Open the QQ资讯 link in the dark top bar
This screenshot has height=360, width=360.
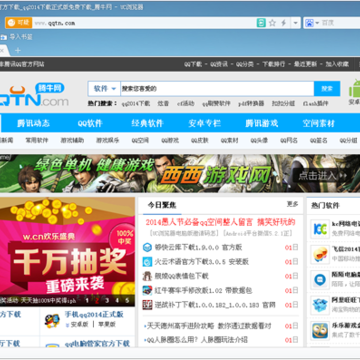[x=219, y=64]
